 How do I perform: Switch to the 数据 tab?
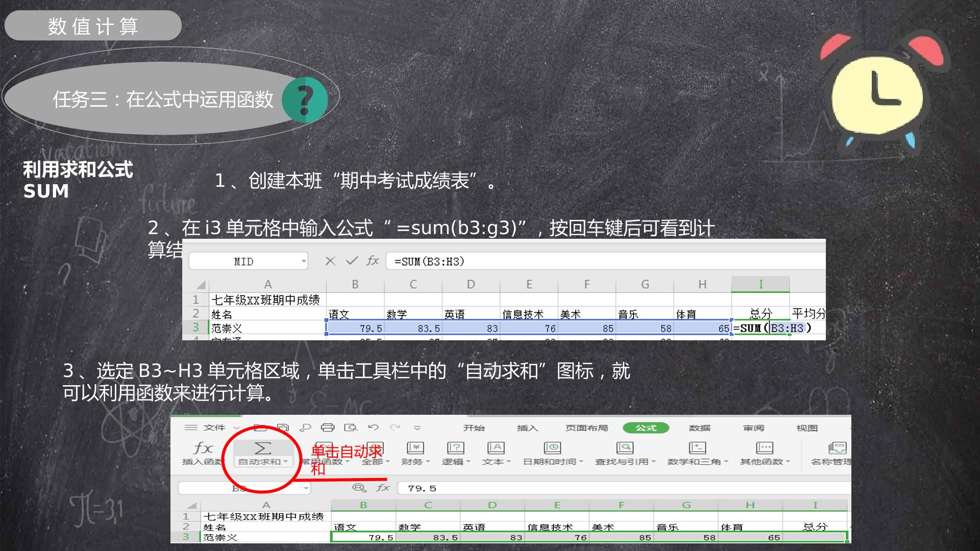point(699,428)
